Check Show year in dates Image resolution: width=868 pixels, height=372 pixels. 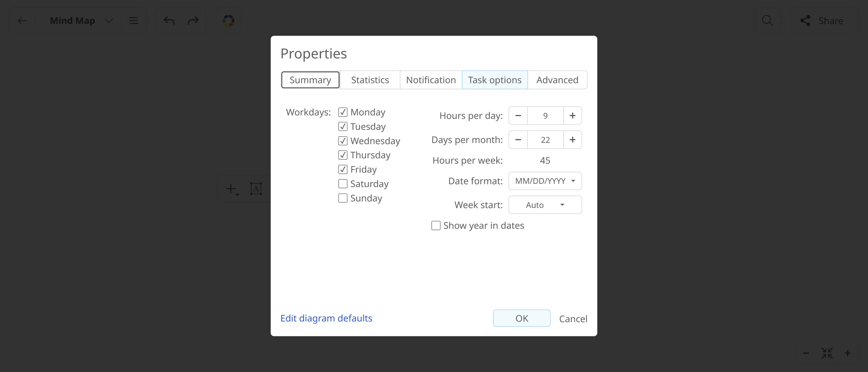[x=436, y=226]
